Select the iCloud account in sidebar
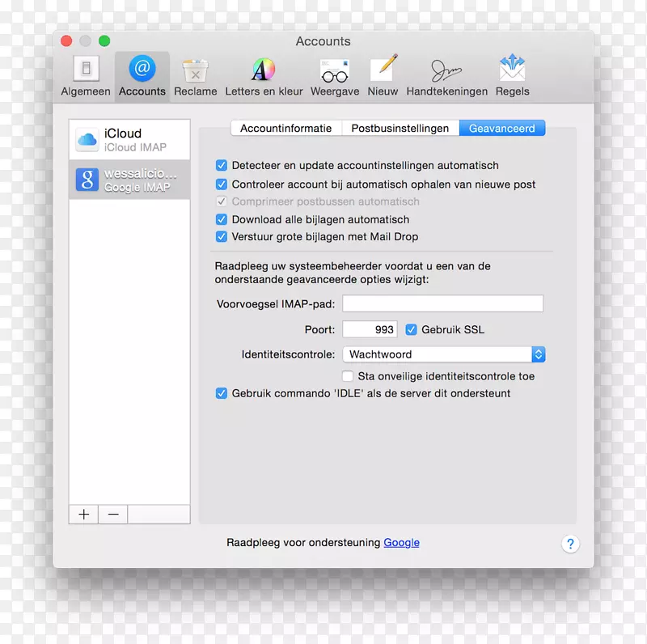This screenshot has height=644, width=647. pos(128,138)
